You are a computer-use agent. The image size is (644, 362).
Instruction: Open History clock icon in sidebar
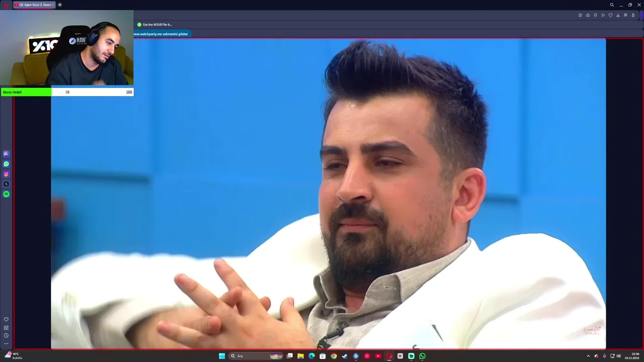[6, 335]
